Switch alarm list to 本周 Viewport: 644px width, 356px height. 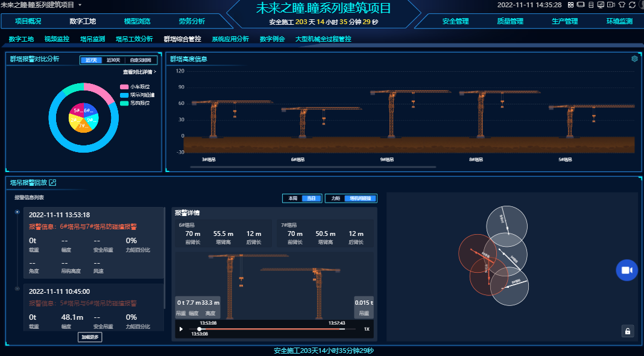click(292, 198)
